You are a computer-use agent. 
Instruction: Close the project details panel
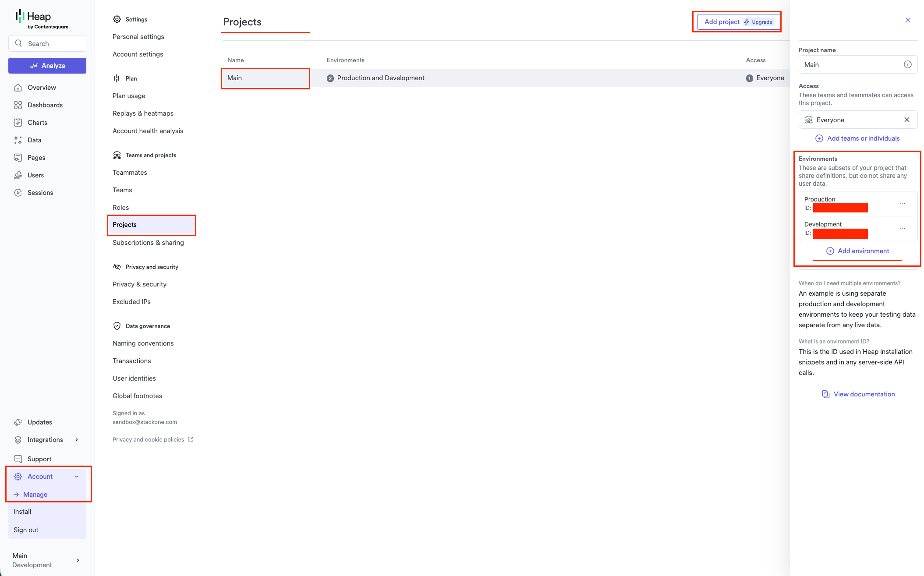pos(908,20)
